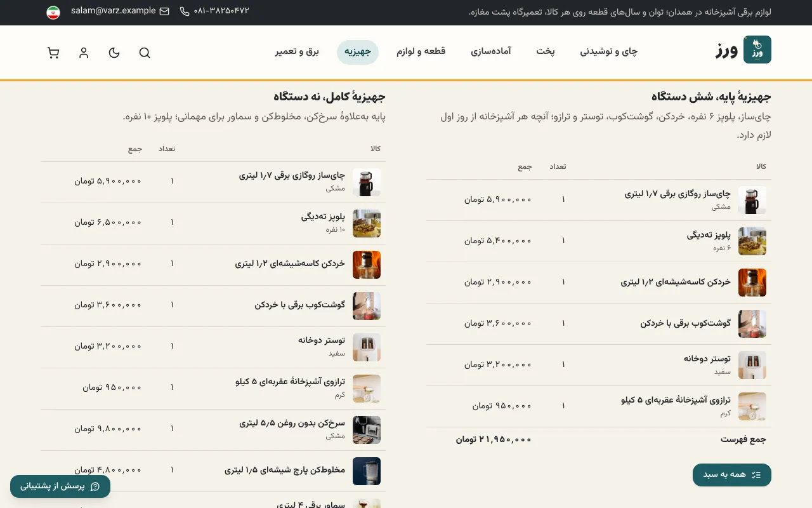The width and height of the screenshot is (812, 508).
Task: Click the همه به سبد button
Action: coord(732,475)
